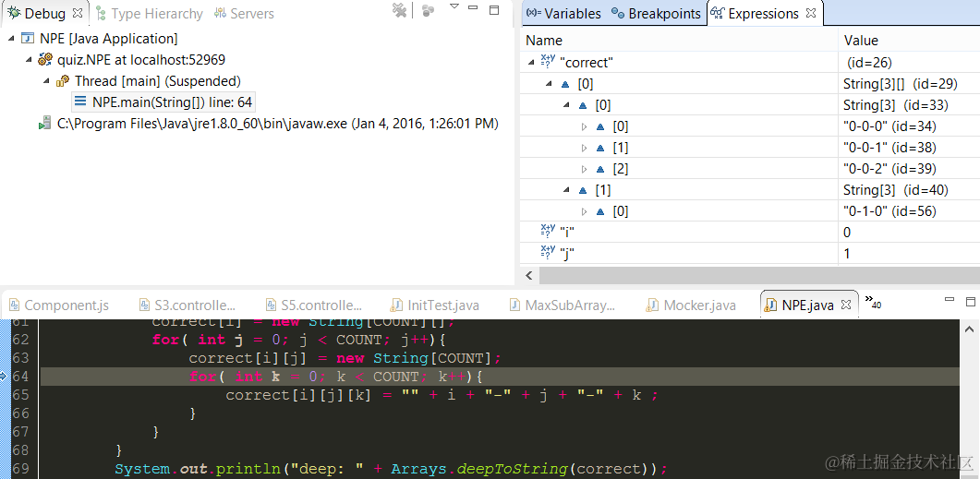Screen dimensions: 980x479
Task: Click the quiz.NPE debug target icon
Action: pos(45,60)
